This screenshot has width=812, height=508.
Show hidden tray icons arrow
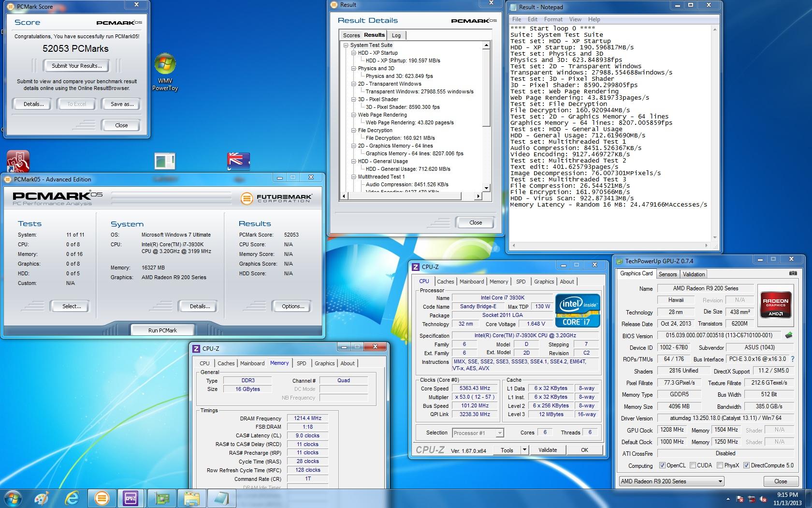728,499
